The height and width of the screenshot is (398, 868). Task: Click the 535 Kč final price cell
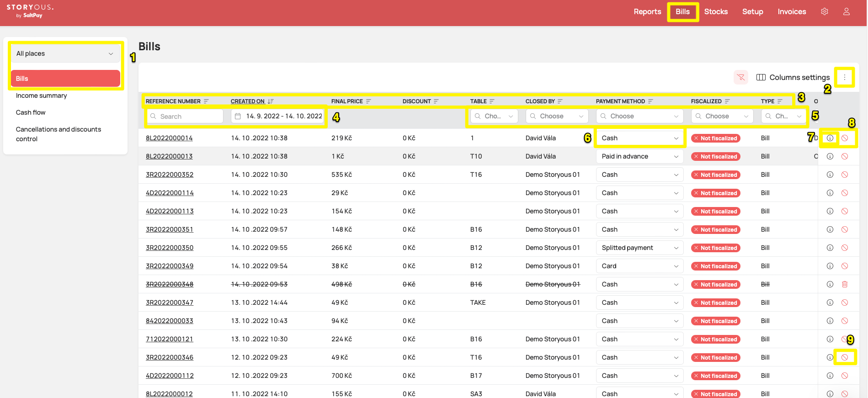click(341, 175)
